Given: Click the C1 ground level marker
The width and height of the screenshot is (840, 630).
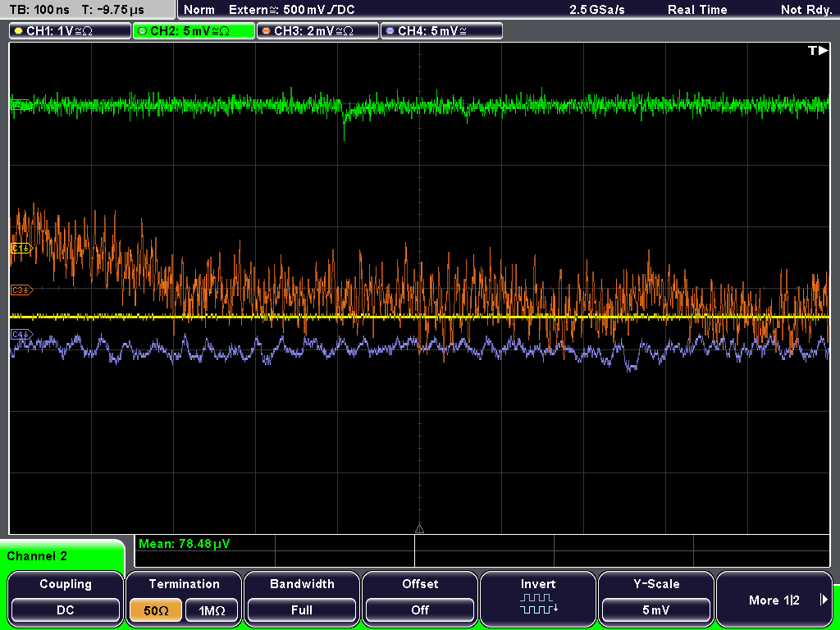Looking at the screenshot, I should (x=21, y=248).
